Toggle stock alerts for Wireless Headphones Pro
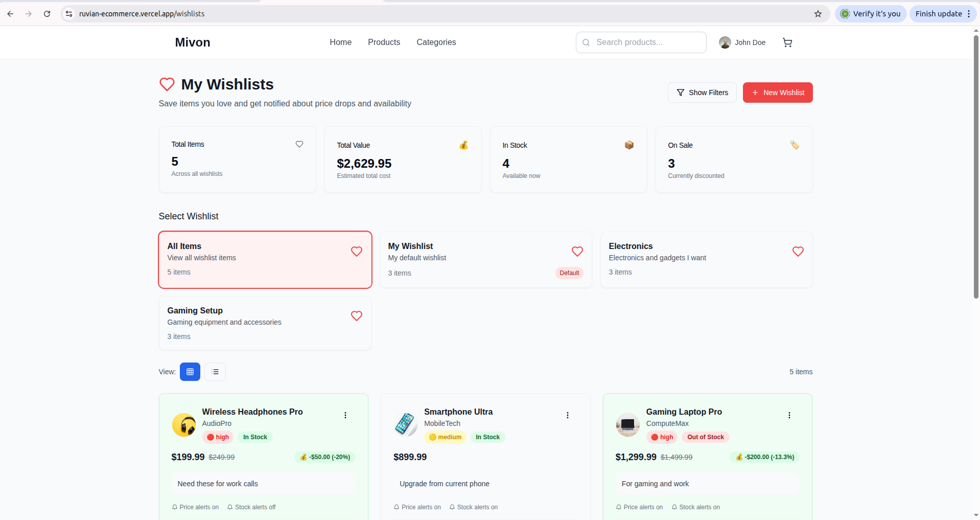This screenshot has height=520, width=980. click(251, 507)
